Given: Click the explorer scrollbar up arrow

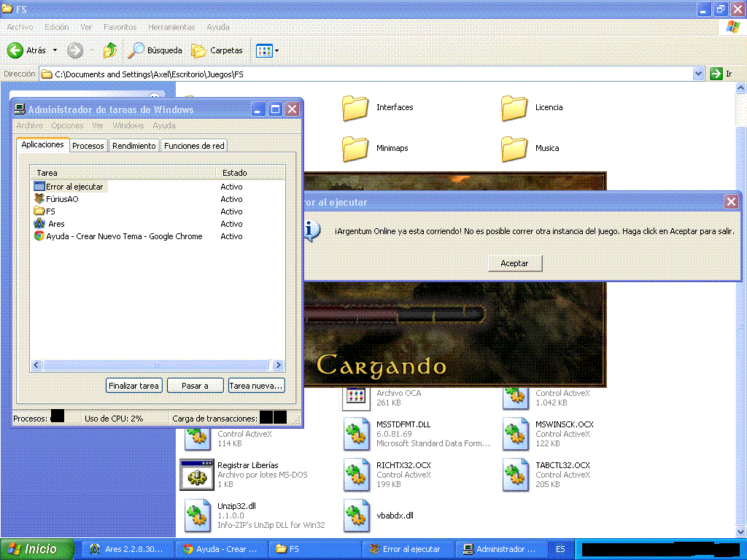Looking at the screenshot, I should point(741,87).
